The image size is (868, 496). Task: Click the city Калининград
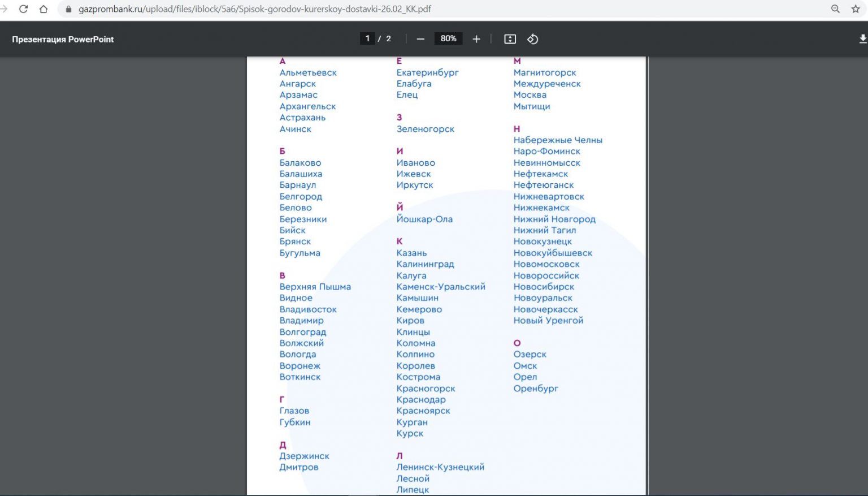click(425, 264)
